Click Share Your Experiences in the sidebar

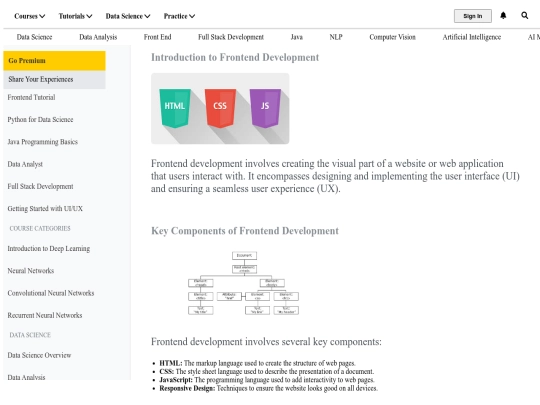tap(54, 80)
